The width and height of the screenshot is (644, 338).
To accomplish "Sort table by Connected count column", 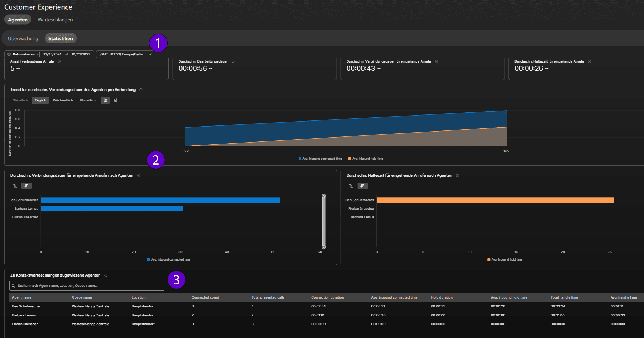I will [205, 297].
